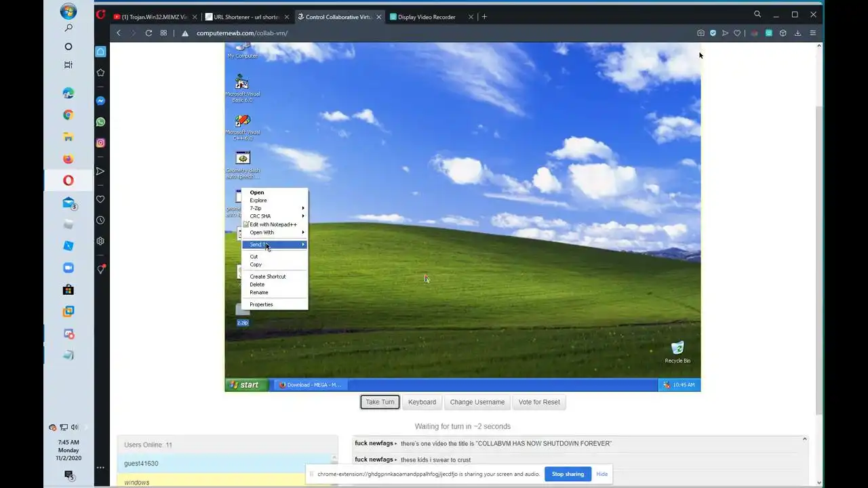The image size is (868, 488).
Task: Click the Opera menu logo
Action: pyautogui.click(x=100, y=14)
